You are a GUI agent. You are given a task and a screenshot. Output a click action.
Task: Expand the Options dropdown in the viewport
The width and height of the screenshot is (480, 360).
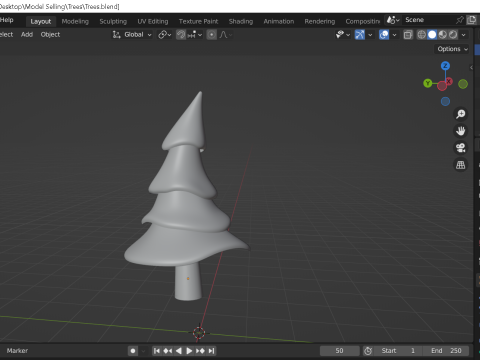tap(452, 49)
